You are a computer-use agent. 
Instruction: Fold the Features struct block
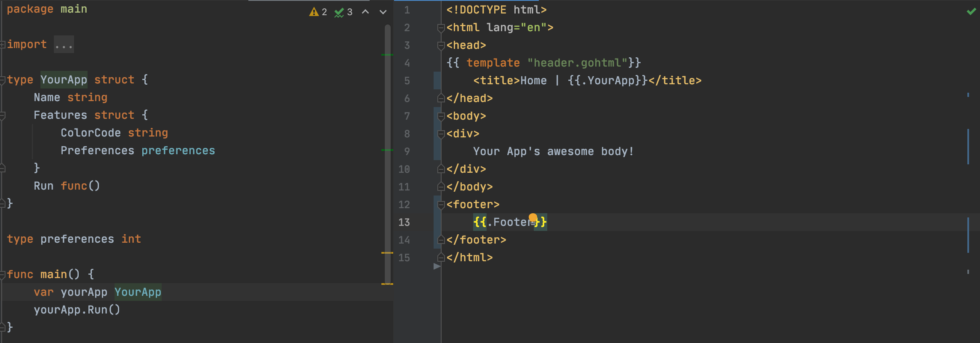pos(3,115)
